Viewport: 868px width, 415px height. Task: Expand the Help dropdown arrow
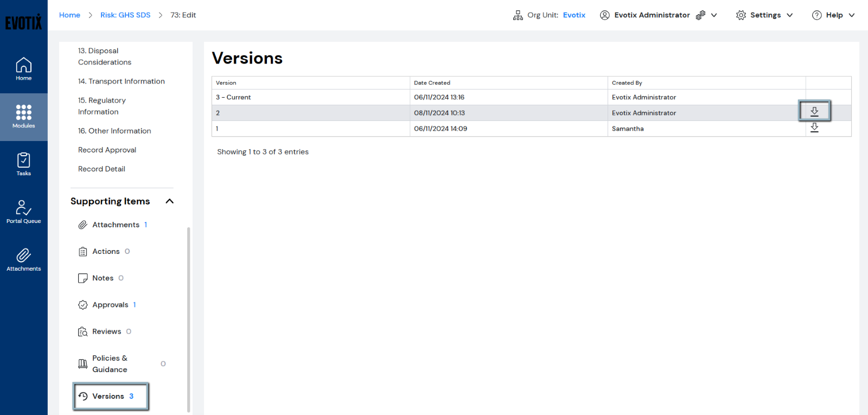851,15
